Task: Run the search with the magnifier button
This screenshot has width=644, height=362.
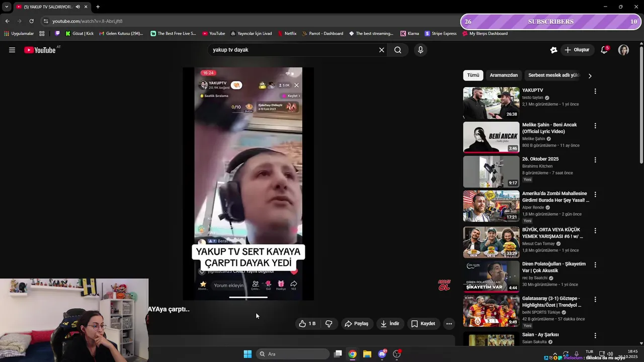Action: [x=398, y=50]
